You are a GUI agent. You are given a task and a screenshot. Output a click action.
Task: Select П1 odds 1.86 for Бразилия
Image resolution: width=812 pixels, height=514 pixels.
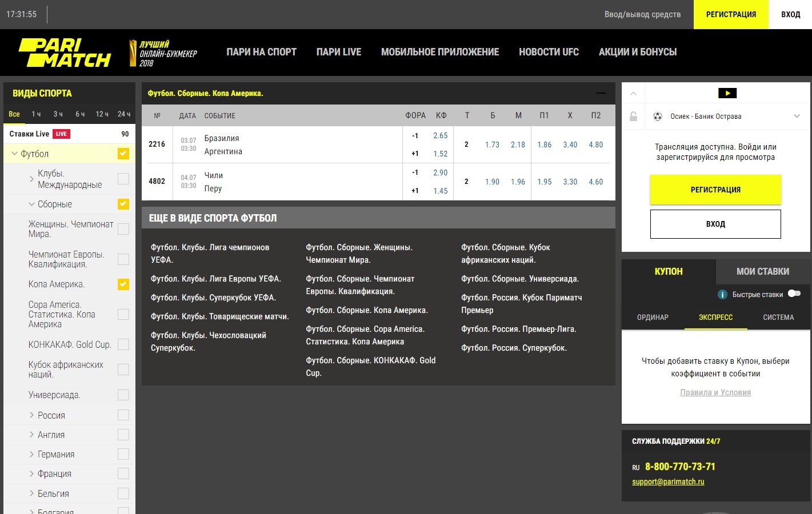tap(545, 144)
